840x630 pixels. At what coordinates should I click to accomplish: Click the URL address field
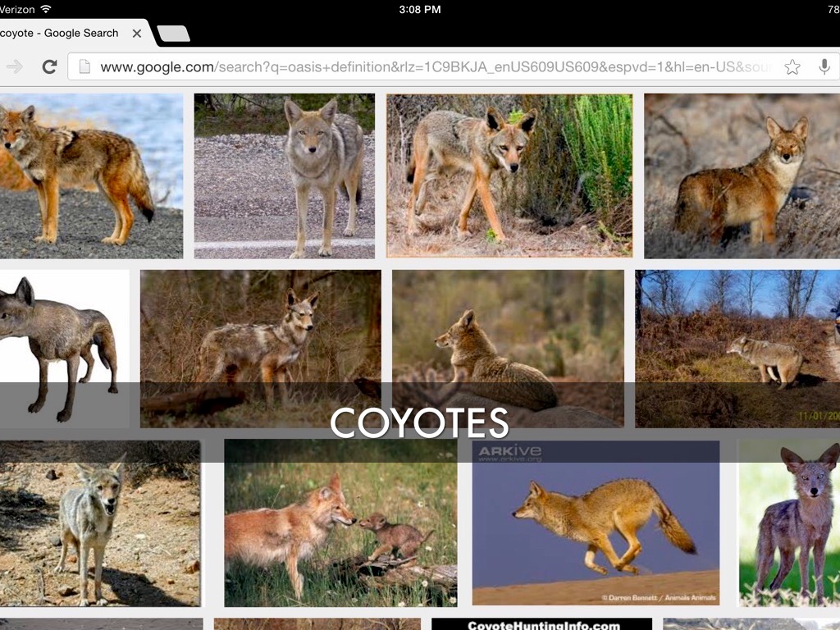point(435,67)
